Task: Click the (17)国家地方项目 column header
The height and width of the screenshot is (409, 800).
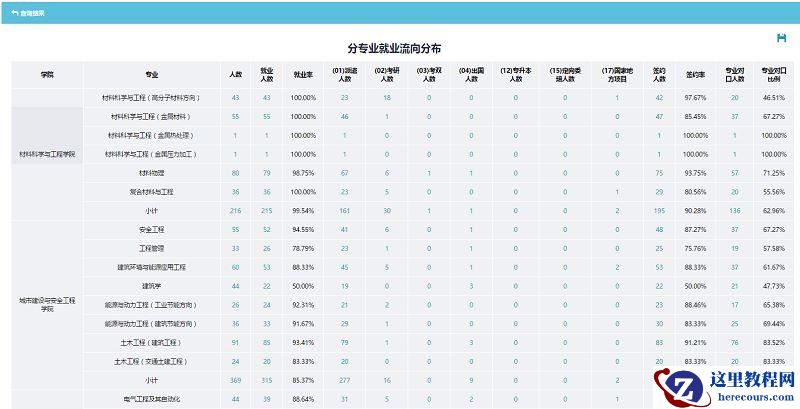Action: point(617,74)
